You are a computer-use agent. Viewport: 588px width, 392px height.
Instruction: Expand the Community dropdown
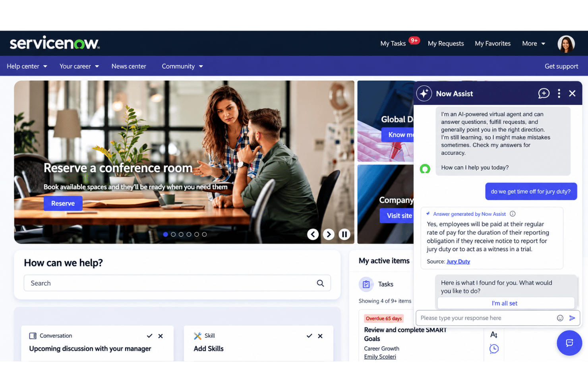click(182, 66)
